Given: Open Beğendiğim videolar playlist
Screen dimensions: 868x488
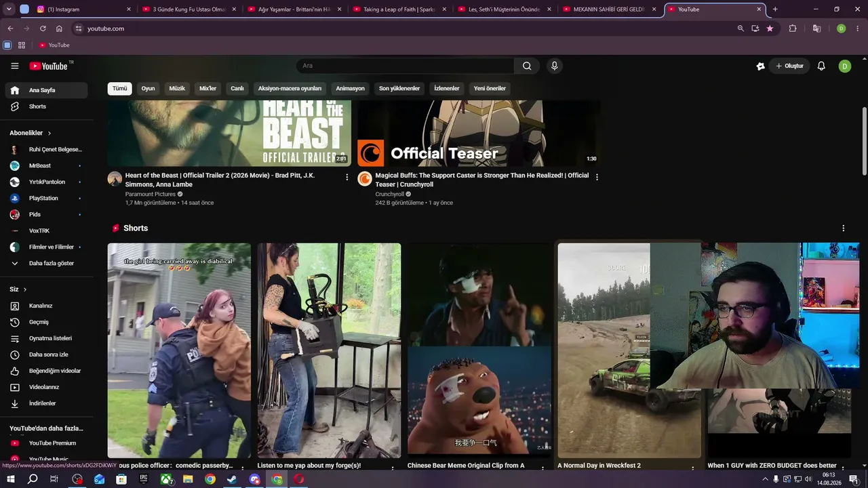Looking at the screenshot, I should point(46,371).
